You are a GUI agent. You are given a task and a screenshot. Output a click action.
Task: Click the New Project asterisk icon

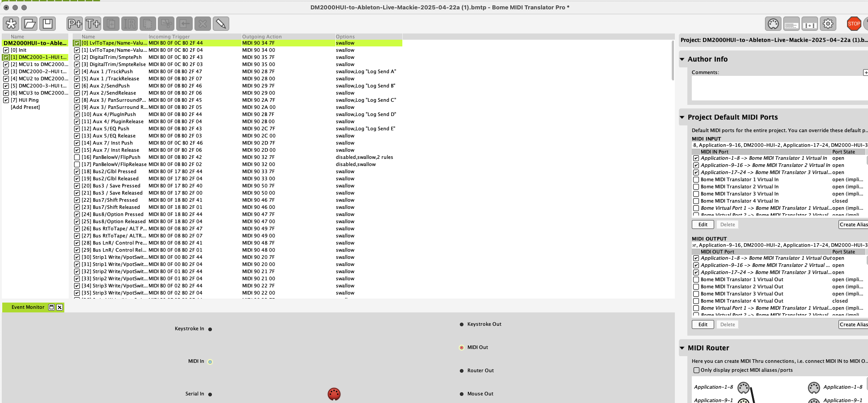[x=11, y=24]
